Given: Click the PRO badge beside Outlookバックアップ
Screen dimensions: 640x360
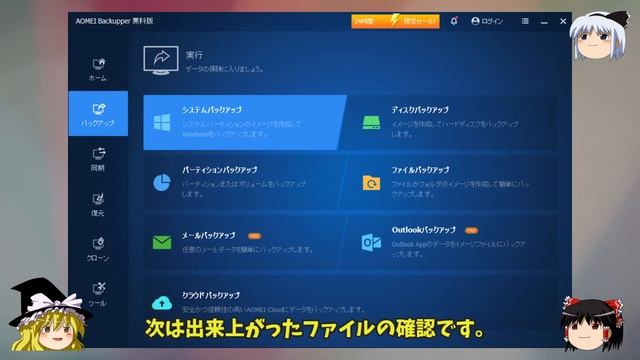Looking at the screenshot, I should click(x=471, y=231).
